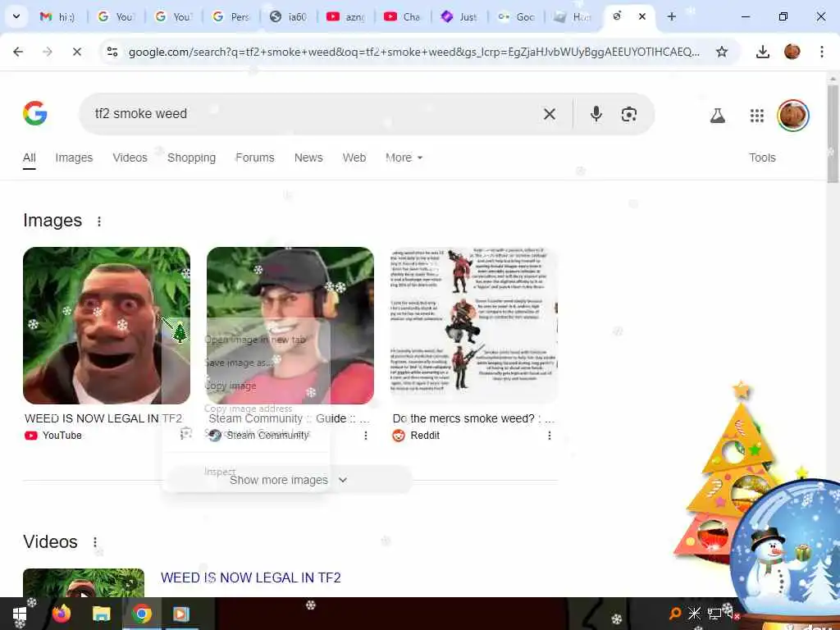Search by image with Google Lens
The width and height of the screenshot is (840, 630).
coord(629,114)
